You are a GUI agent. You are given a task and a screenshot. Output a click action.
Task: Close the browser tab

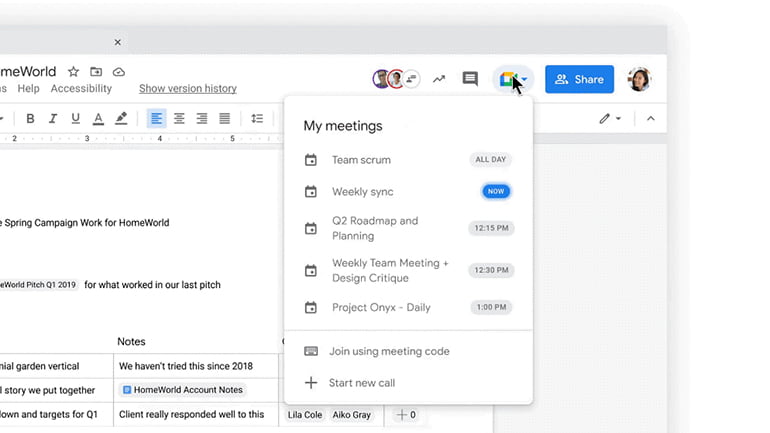tap(117, 42)
